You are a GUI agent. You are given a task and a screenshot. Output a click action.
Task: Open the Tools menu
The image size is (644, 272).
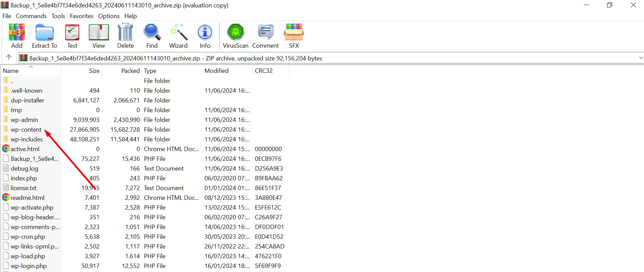pos(58,16)
